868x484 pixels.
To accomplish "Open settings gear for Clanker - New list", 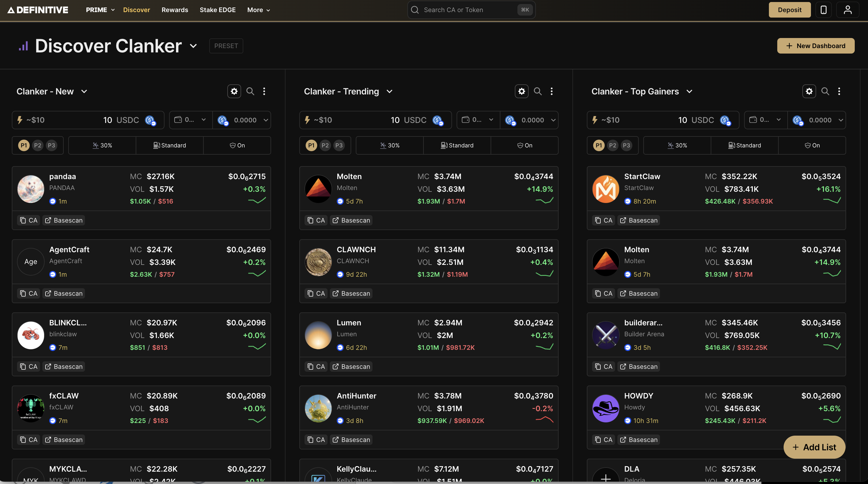I will pyautogui.click(x=234, y=91).
